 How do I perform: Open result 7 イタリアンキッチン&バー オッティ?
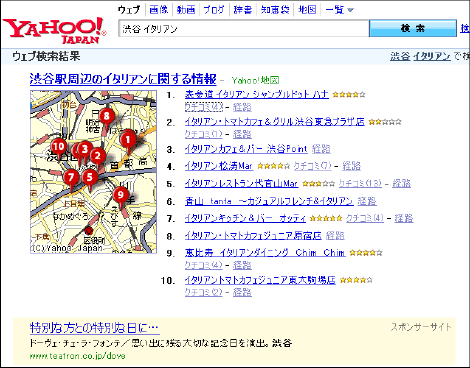pyautogui.click(x=245, y=218)
